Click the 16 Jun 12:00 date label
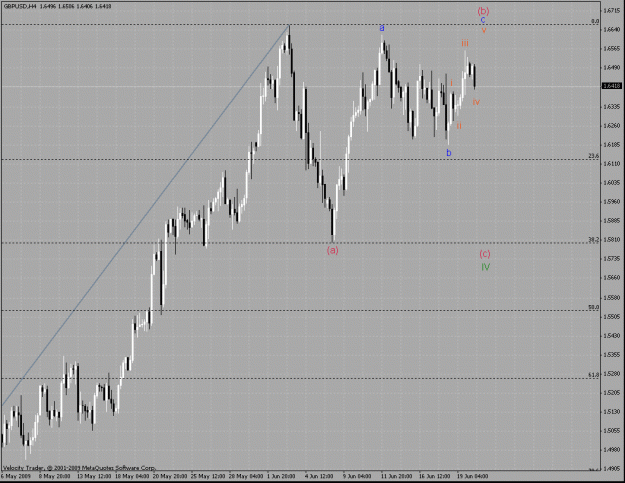625x483 pixels. pyautogui.click(x=434, y=476)
